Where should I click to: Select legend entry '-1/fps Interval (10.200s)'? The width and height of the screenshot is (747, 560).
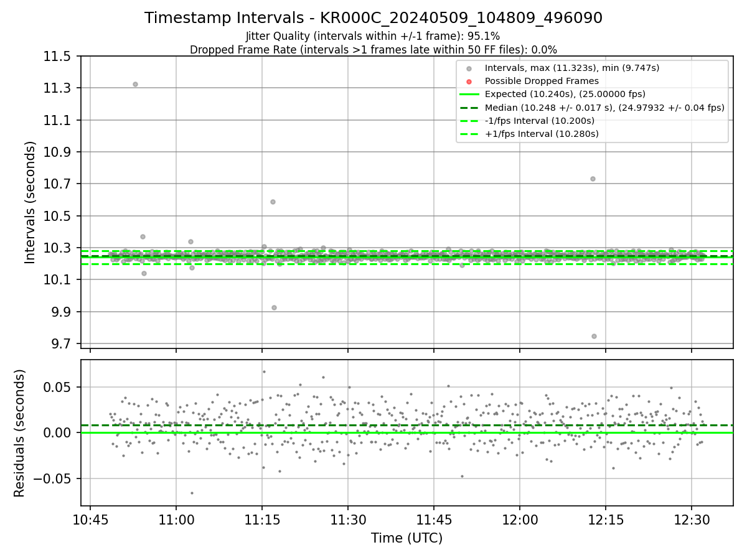[x=540, y=120]
